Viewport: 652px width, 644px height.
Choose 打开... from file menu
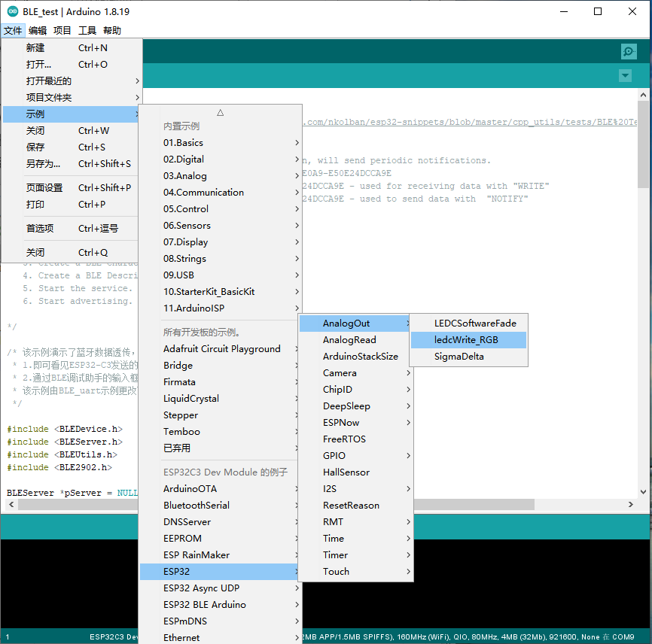tap(72, 65)
